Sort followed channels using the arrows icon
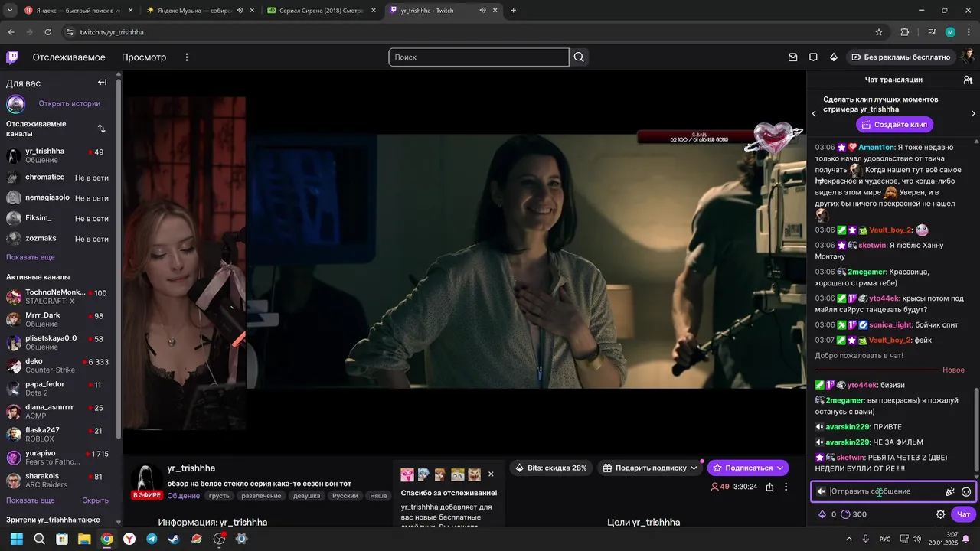 click(x=102, y=129)
